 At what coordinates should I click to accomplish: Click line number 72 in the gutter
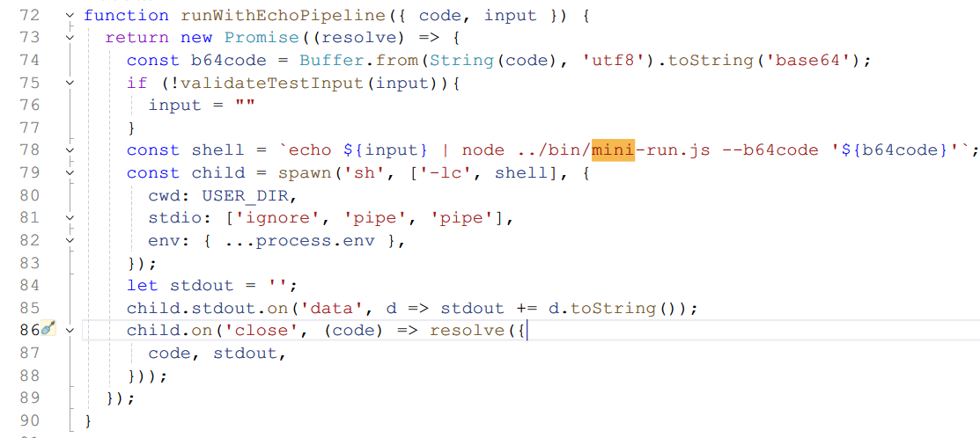point(29,16)
